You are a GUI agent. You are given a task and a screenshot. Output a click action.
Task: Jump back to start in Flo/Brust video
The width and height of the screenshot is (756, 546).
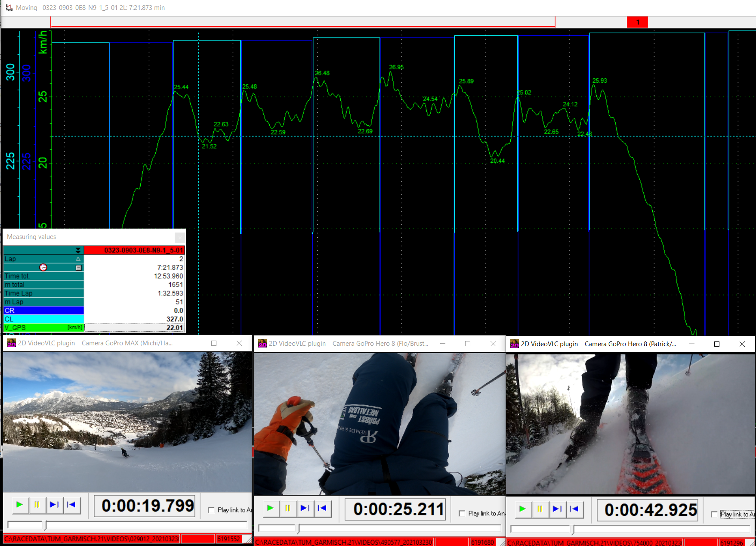pos(322,508)
